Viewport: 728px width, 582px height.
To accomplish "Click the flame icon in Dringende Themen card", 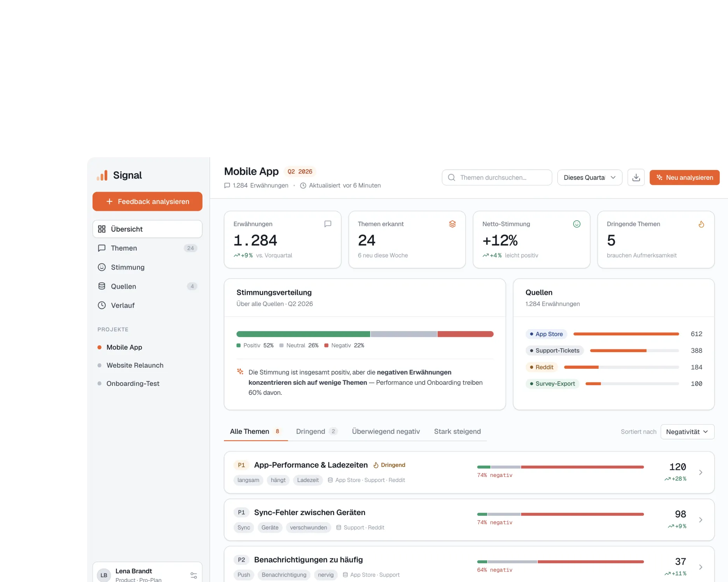I will (x=701, y=224).
